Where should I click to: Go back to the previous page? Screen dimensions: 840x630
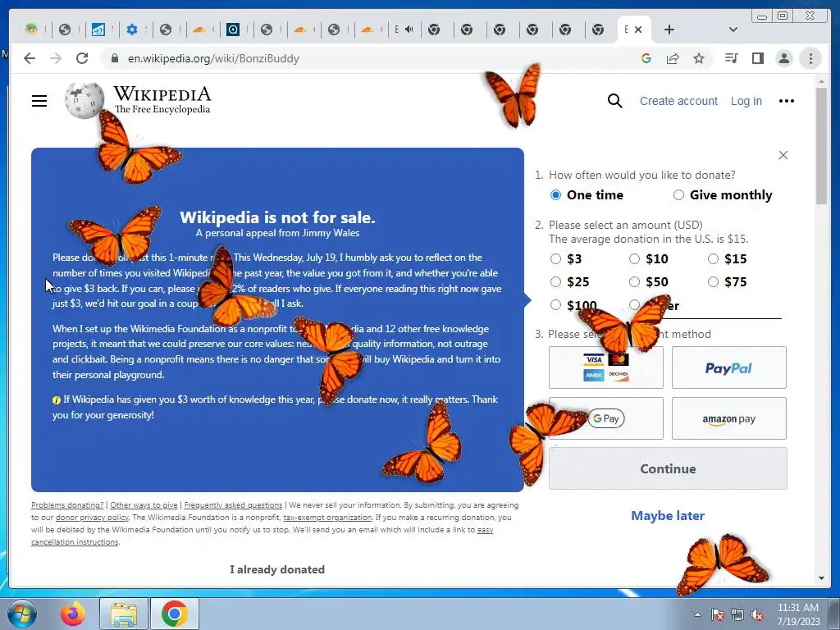click(30, 58)
